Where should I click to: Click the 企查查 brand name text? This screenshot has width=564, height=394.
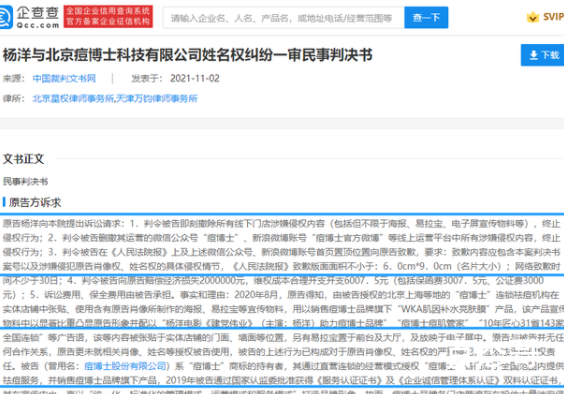pos(38,13)
